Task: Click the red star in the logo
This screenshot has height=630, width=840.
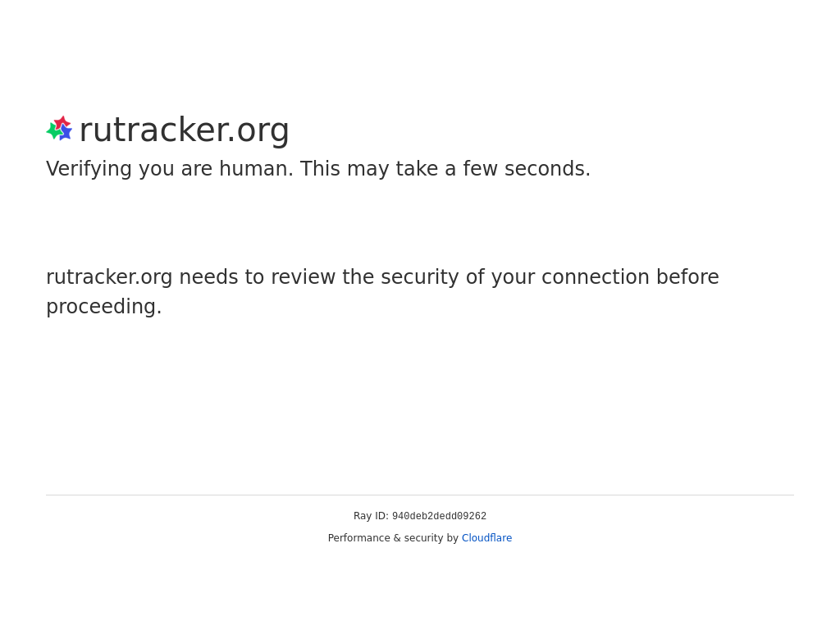Action: tap(62, 123)
